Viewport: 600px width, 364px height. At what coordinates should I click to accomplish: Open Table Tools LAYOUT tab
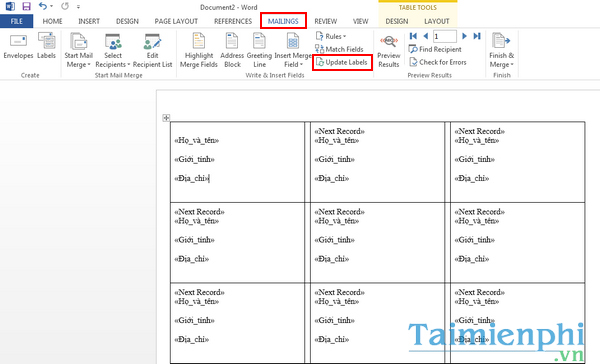437,21
